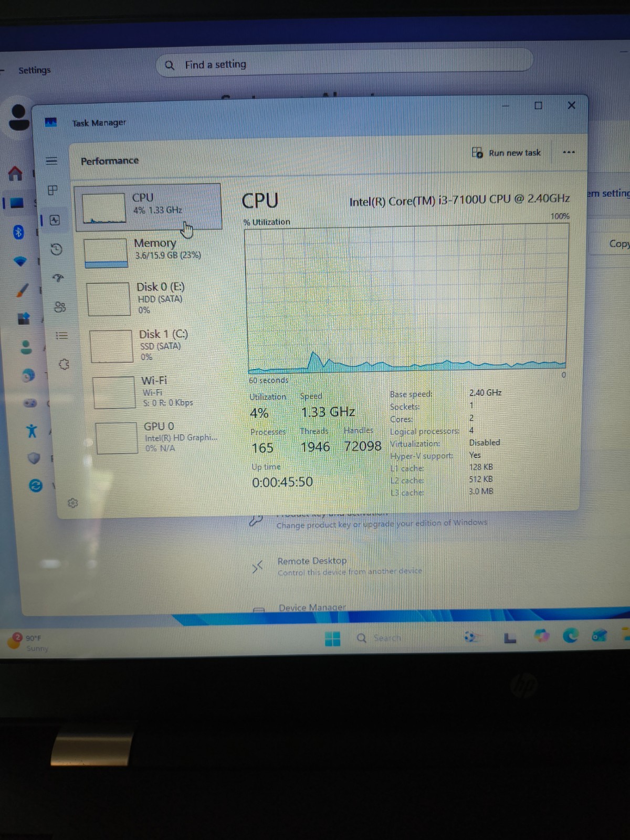The height and width of the screenshot is (840, 630).
Task: Open Accessibility icon in Settings sidebar
Action: click(x=31, y=431)
